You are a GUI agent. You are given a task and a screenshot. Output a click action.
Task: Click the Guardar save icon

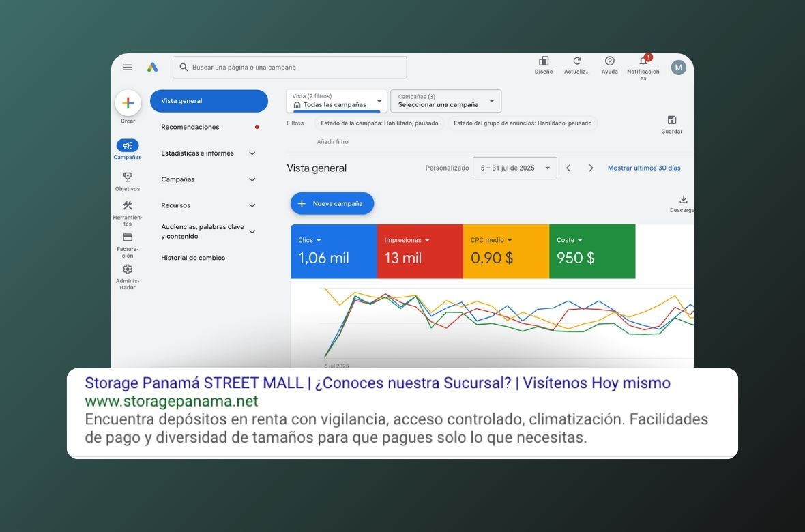point(671,120)
